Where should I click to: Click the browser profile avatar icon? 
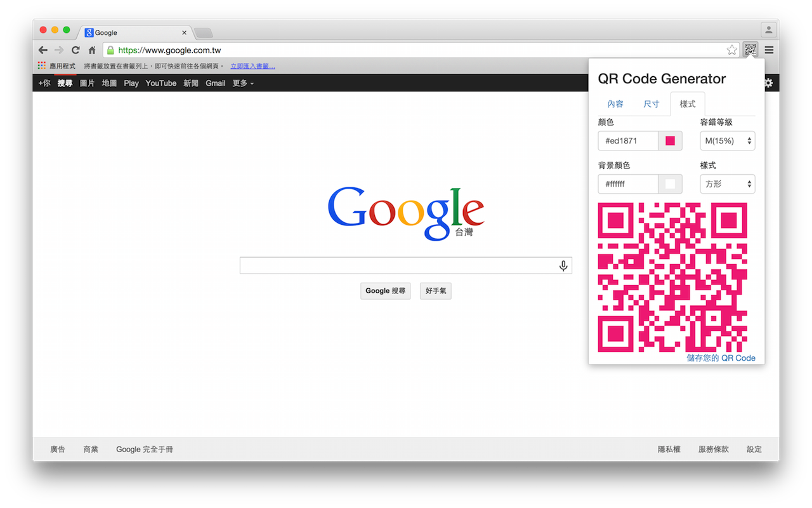[768, 29]
